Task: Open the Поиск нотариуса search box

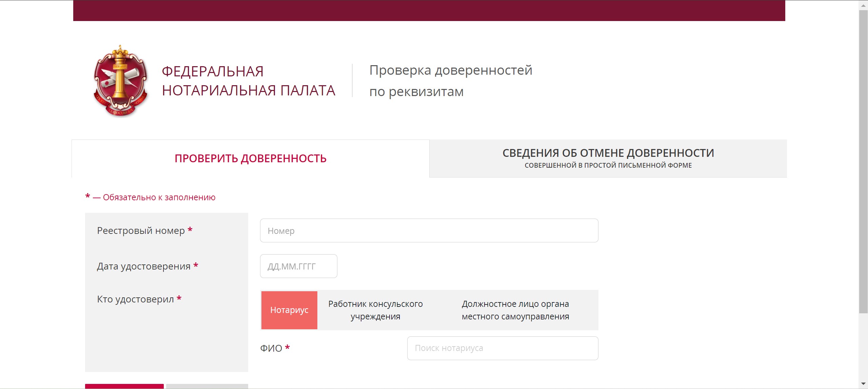Action: pos(502,348)
